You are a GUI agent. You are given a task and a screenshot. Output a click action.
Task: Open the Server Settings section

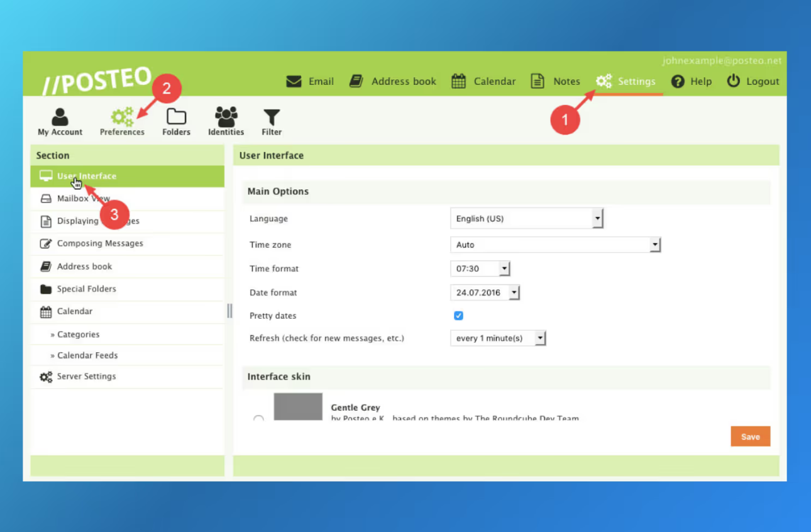tap(86, 376)
